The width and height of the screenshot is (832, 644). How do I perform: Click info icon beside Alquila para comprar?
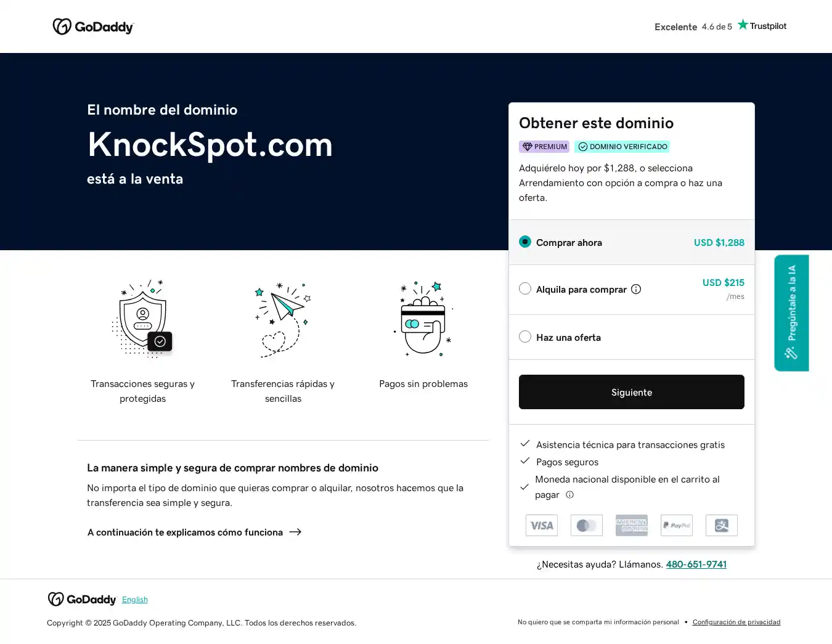pos(636,289)
